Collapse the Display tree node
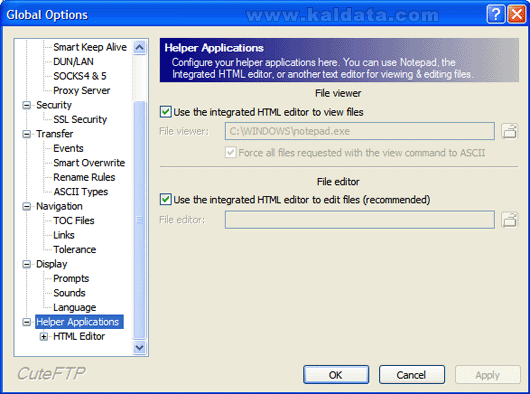530x394 pixels. coord(26,264)
